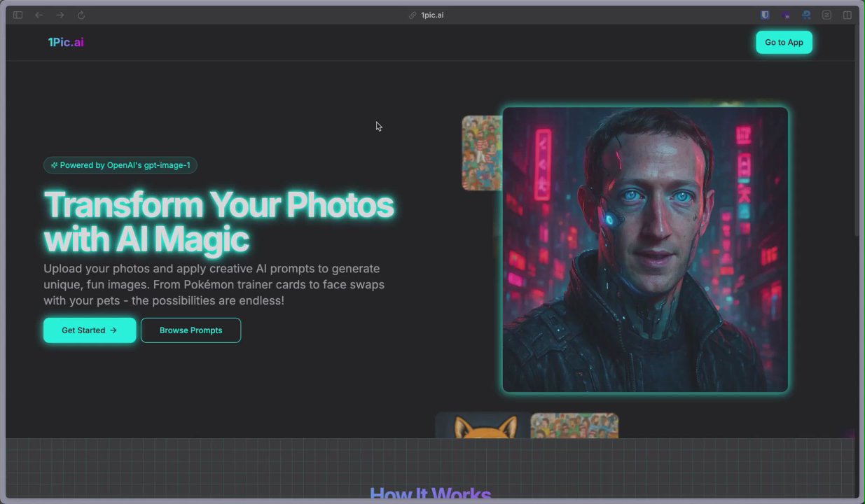This screenshot has height=504, width=865.
Task: Click the Powered by OpenAI's gpt-image-1 badge
Action: point(120,165)
